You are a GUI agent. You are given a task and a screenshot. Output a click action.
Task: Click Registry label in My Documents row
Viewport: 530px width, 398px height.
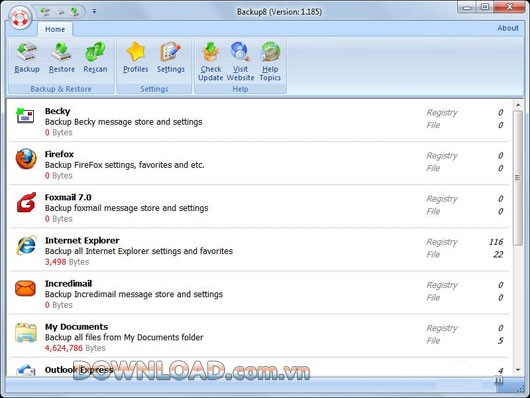(x=442, y=328)
